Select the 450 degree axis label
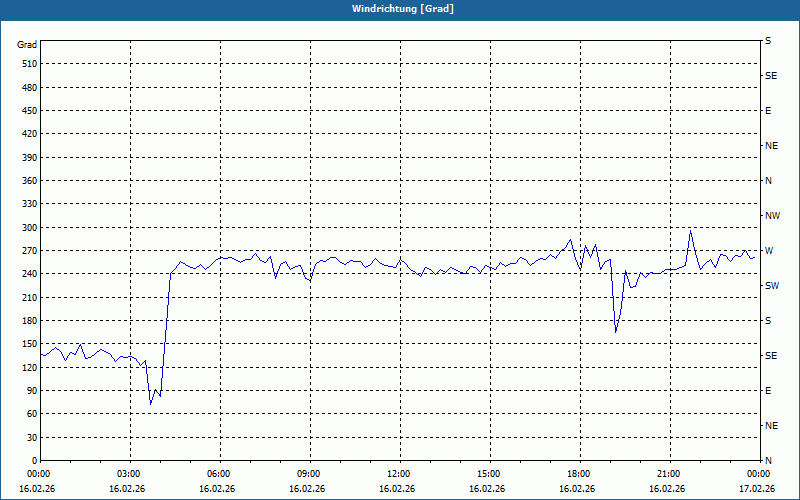800x500 pixels. pyautogui.click(x=30, y=111)
